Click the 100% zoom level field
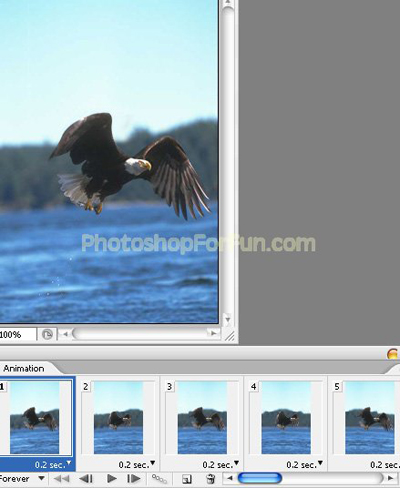This screenshot has width=400, height=488. 17,334
